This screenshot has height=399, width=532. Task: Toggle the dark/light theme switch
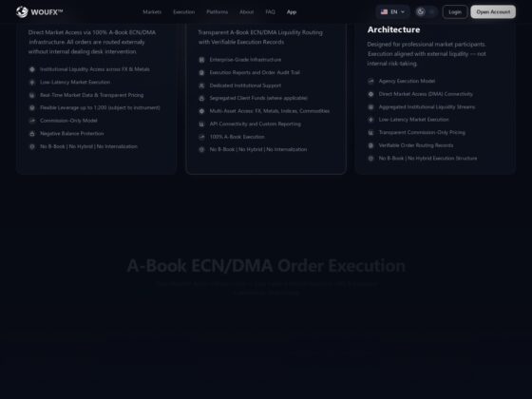coord(427,11)
